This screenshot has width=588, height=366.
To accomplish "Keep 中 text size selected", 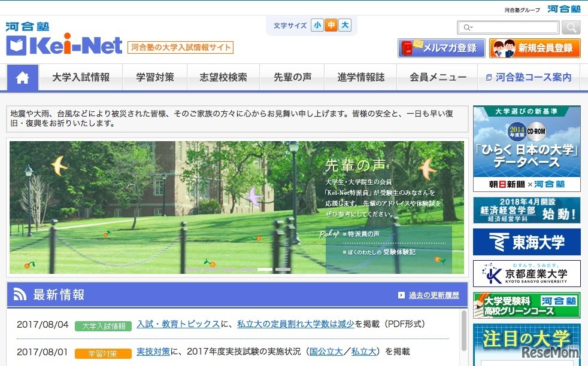I will pyautogui.click(x=331, y=26).
